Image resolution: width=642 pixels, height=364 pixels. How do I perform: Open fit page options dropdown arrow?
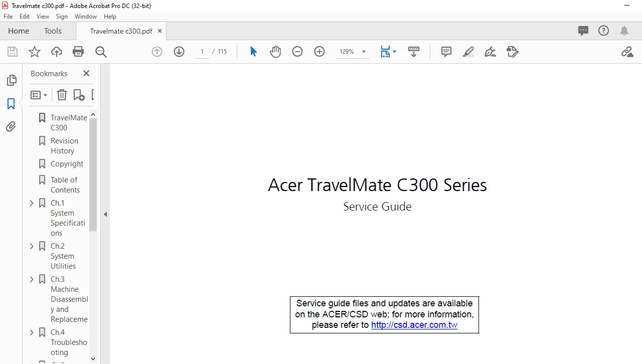394,52
